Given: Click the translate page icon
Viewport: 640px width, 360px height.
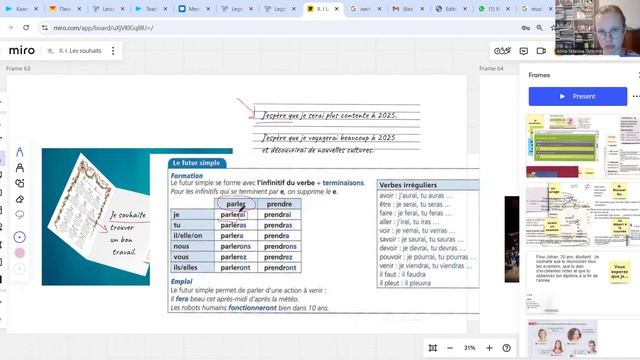Looking at the screenshot, I should tap(526, 28).
